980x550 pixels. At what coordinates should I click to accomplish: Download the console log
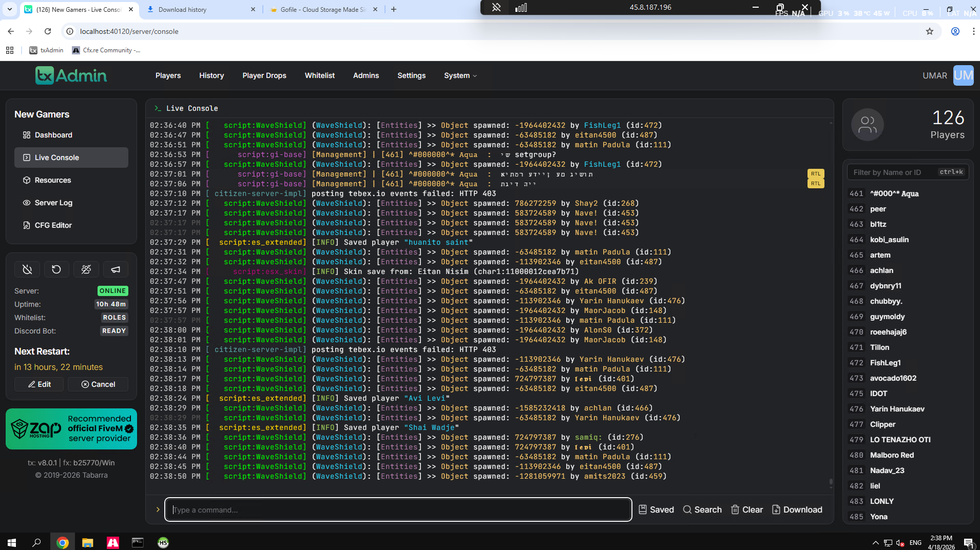point(797,509)
